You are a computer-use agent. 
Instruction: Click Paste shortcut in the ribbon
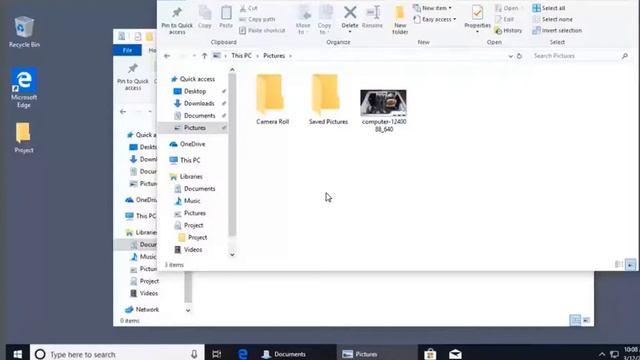[262, 31]
